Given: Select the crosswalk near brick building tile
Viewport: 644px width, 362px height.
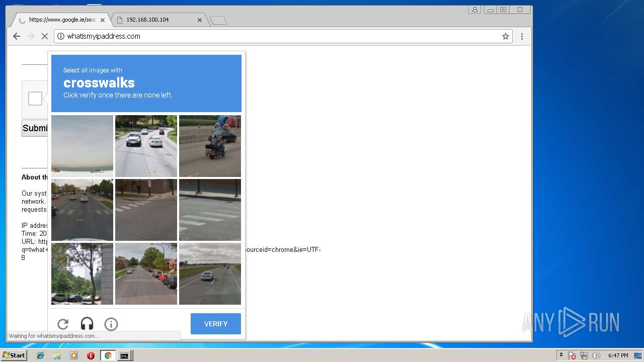Looking at the screenshot, I should [x=146, y=210].
